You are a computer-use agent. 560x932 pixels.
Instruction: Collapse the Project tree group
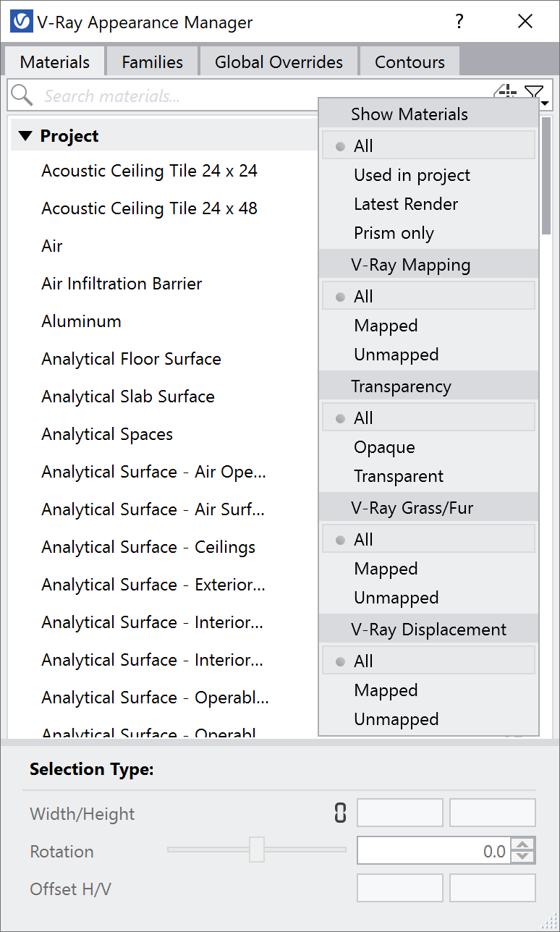26,136
